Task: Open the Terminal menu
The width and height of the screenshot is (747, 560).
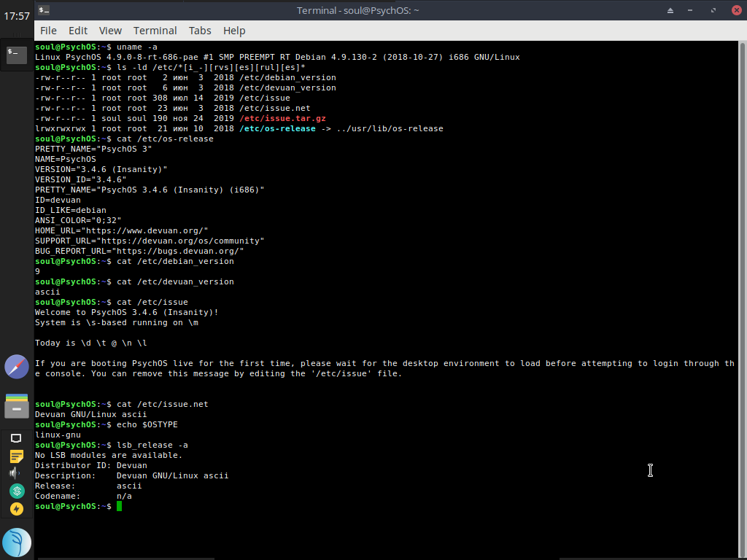Action: coord(155,31)
